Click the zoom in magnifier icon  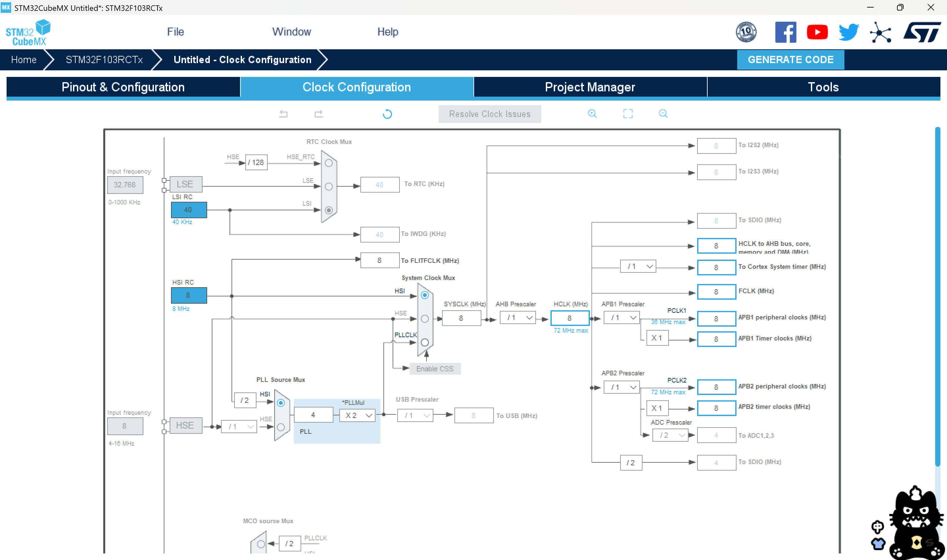pyautogui.click(x=592, y=114)
